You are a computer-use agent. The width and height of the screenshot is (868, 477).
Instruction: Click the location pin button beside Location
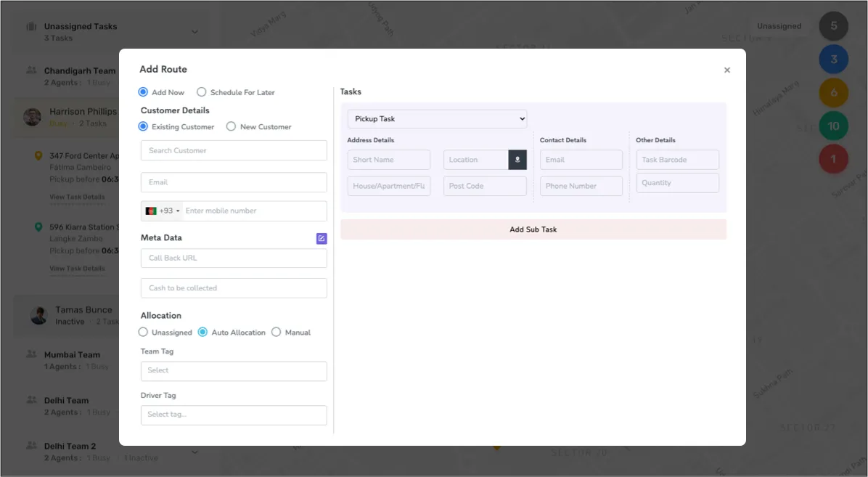(x=517, y=160)
